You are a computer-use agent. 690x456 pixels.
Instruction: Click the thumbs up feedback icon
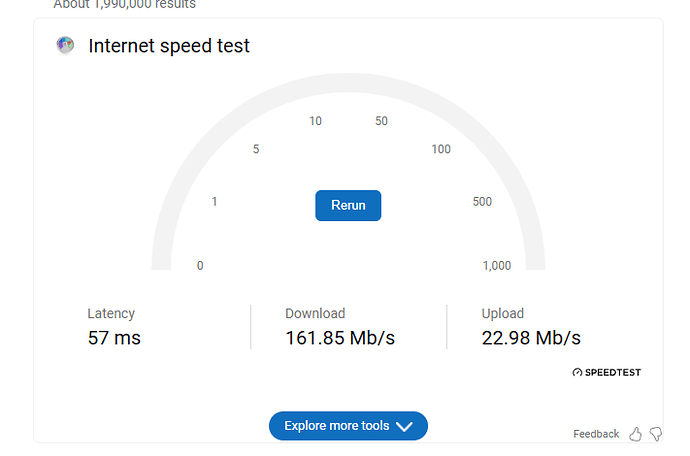[x=635, y=434]
